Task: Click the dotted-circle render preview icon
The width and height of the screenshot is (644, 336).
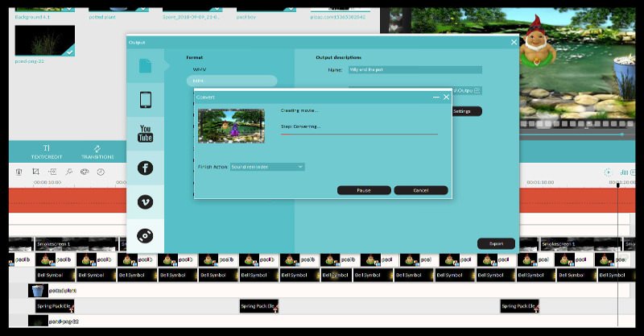Action: pos(608,172)
